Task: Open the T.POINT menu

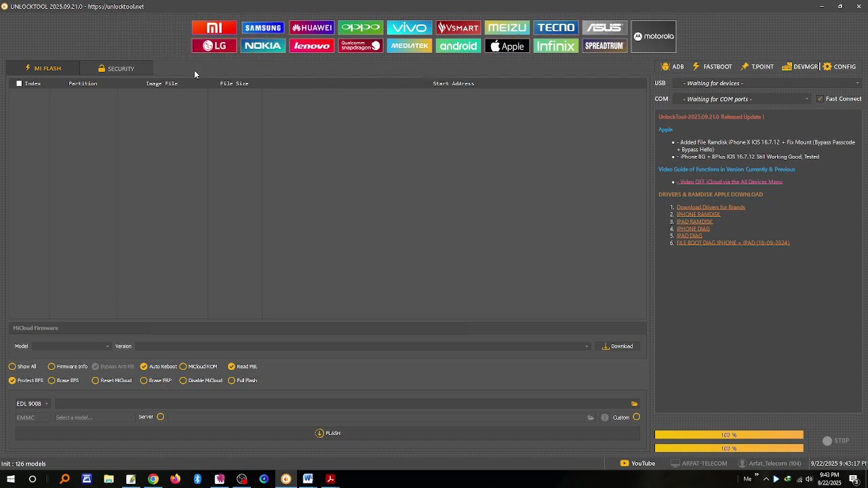Action: (757, 67)
